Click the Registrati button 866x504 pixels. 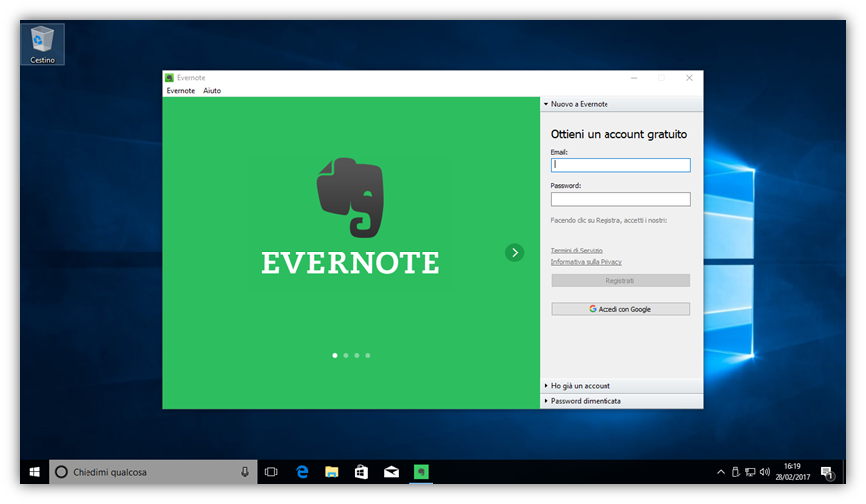click(x=620, y=281)
